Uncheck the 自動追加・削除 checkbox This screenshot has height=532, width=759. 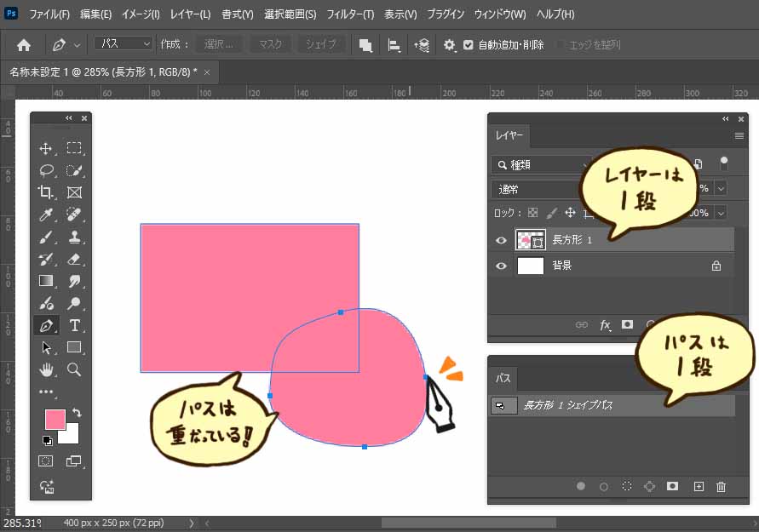pos(468,45)
